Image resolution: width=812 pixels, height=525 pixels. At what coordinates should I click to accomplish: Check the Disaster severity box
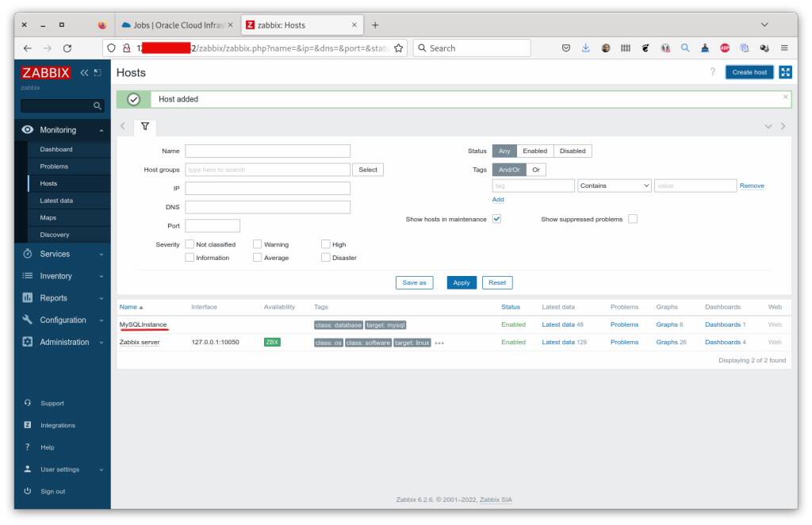[x=326, y=257]
